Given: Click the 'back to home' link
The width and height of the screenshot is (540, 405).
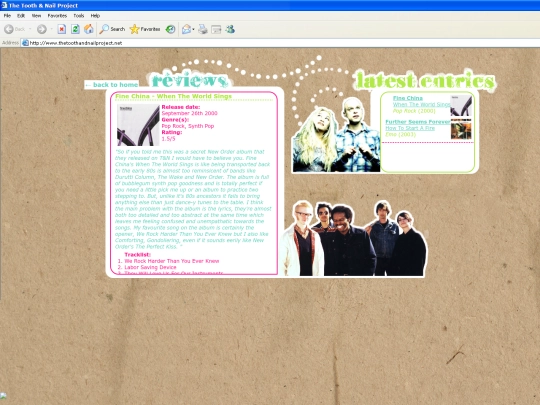Looking at the screenshot, I should pos(112,85).
